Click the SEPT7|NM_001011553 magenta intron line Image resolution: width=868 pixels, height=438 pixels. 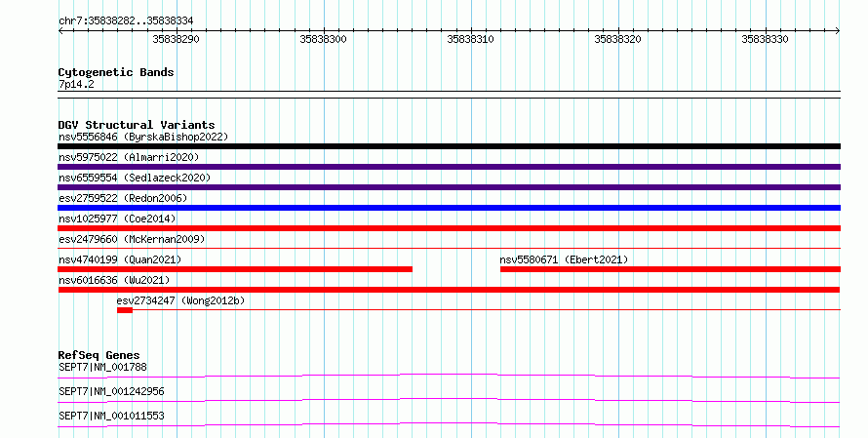click(449, 424)
